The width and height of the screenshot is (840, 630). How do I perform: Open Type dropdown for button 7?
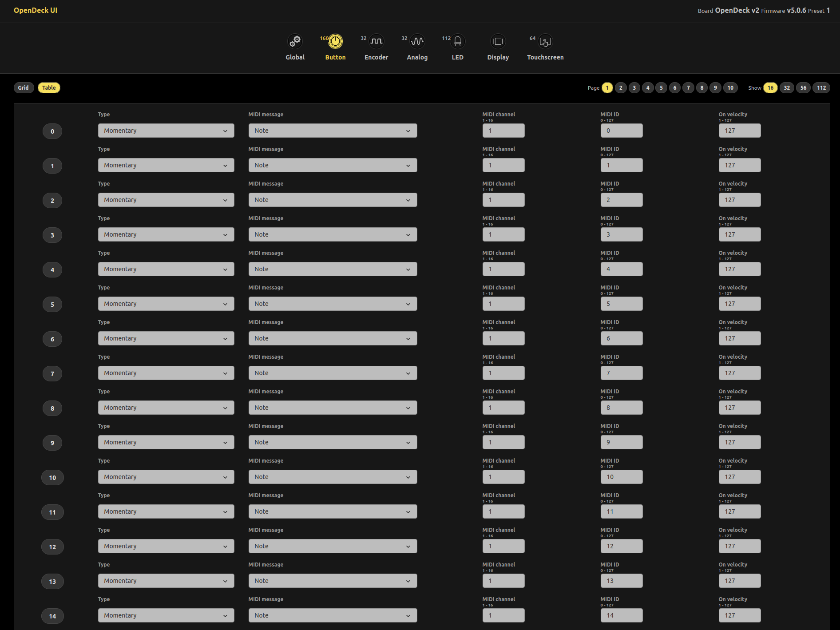(166, 373)
